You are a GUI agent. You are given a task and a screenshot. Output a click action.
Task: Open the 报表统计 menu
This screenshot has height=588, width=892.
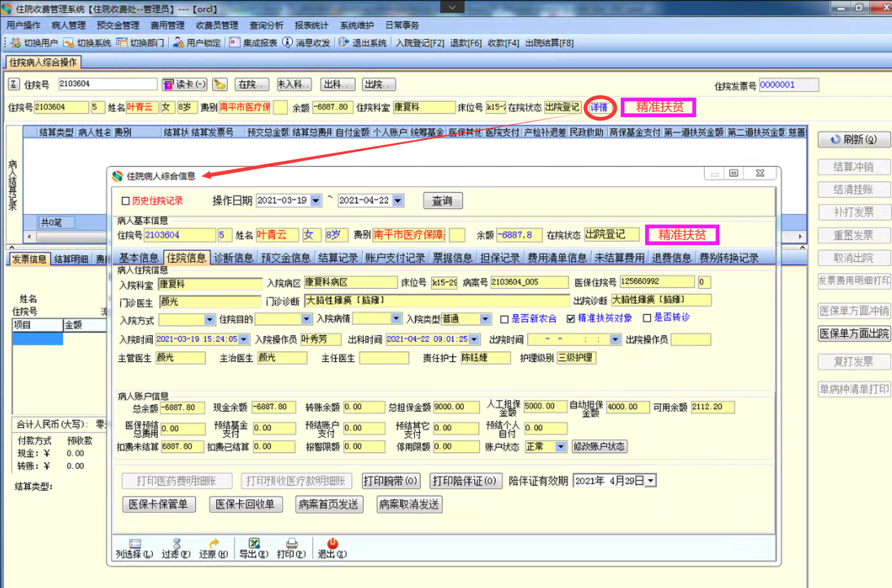click(311, 25)
